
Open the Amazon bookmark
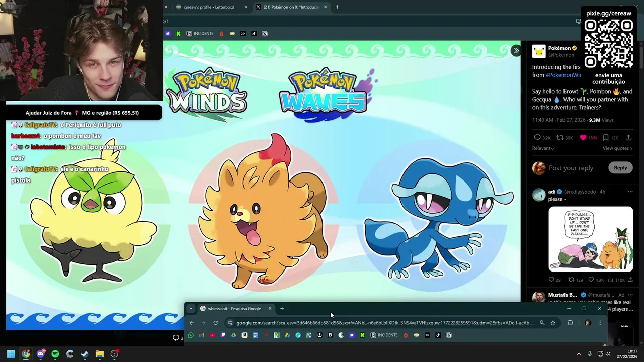pos(245,335)
